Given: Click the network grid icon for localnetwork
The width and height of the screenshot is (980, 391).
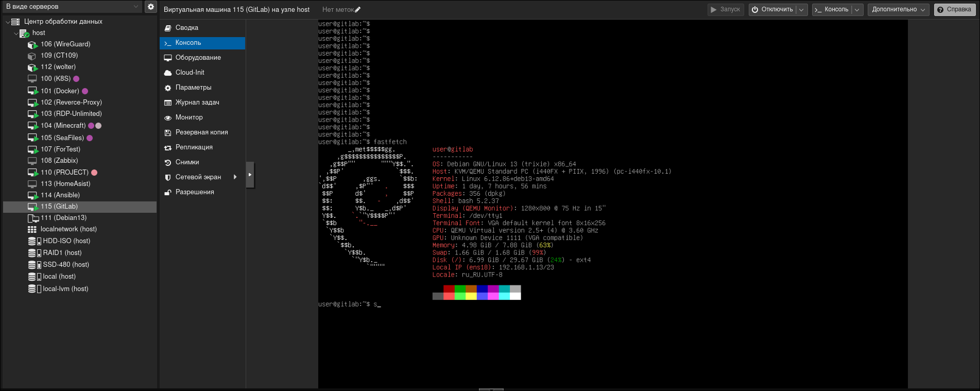Looking at the screenshot, I should click(x=32, y=229).
